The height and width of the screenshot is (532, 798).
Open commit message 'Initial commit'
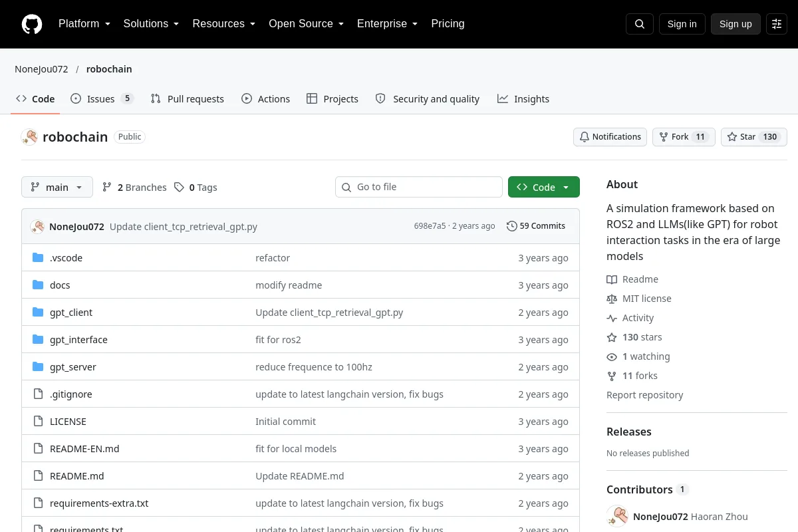coord(286,422)
